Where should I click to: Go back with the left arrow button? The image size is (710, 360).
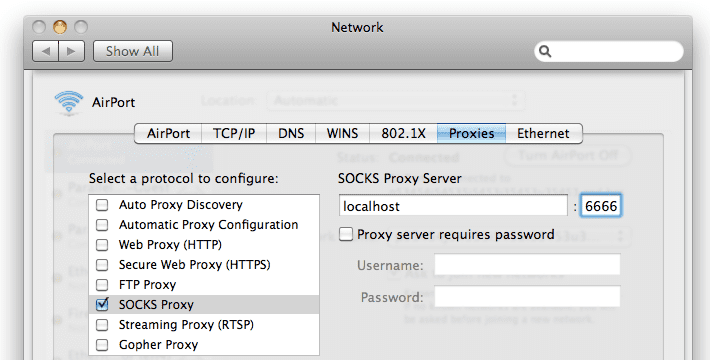tap(46, 51)
